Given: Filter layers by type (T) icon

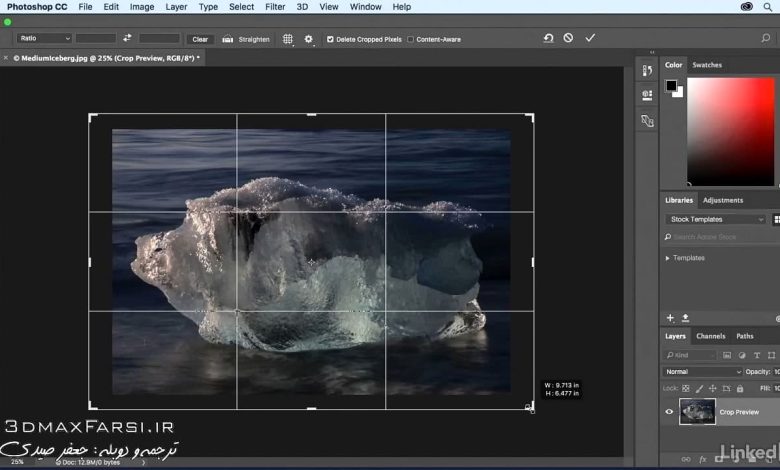Looking at the screenshot, I should [x=757, y=355].
